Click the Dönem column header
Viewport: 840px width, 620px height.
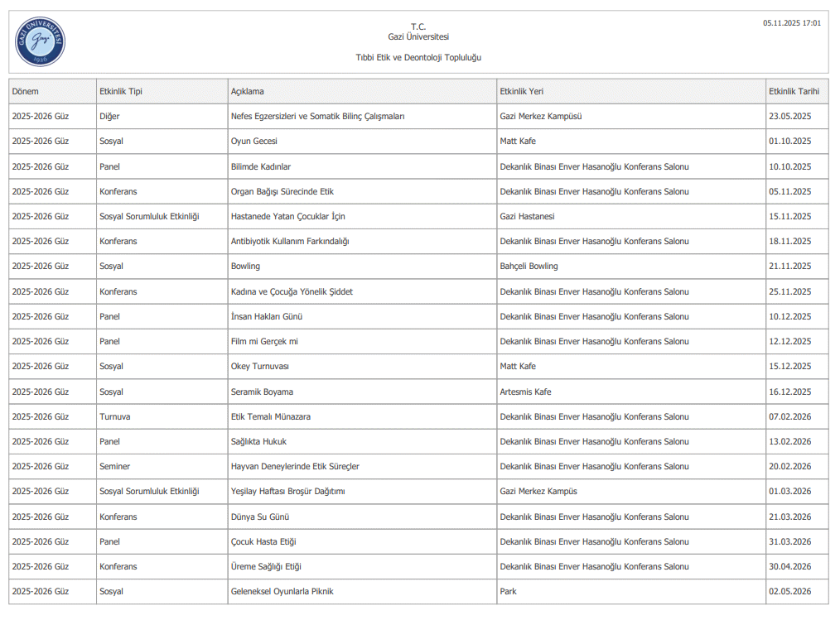pos(26,91)
